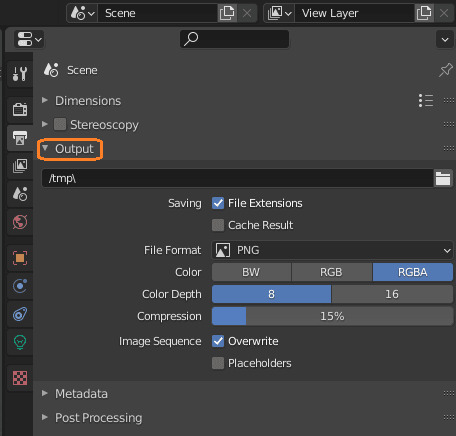Open the Object properties tab
456x436 pixels.
(20, 258)
